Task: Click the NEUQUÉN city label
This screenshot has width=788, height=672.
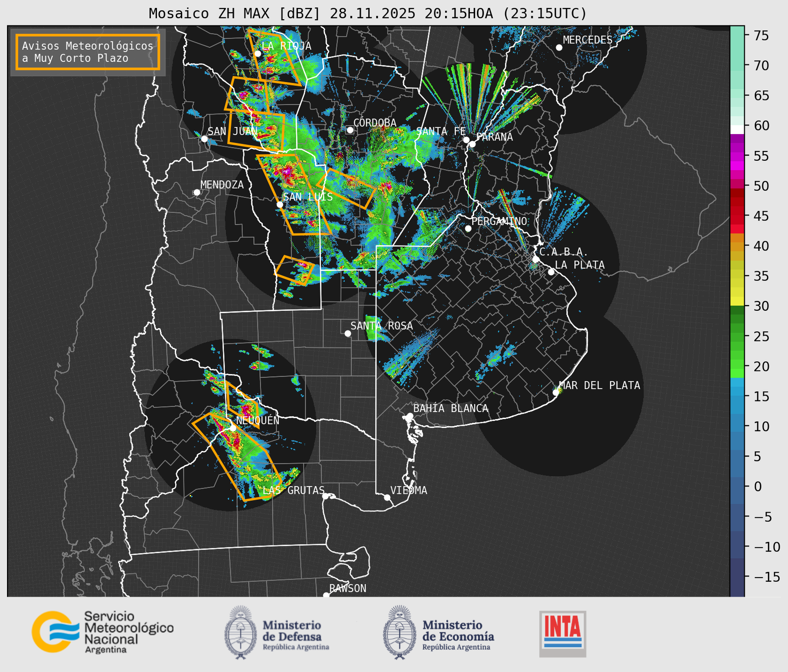Action: pos(258,420)
